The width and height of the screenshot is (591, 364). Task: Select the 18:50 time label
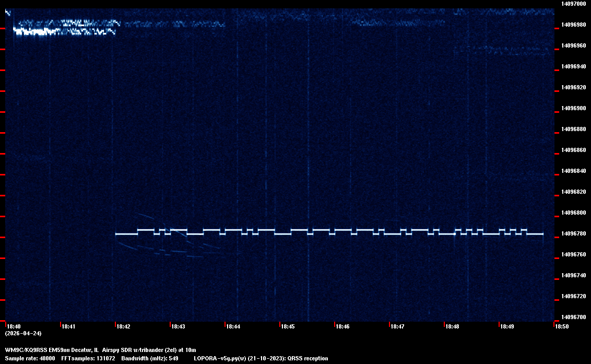point(562,326)
